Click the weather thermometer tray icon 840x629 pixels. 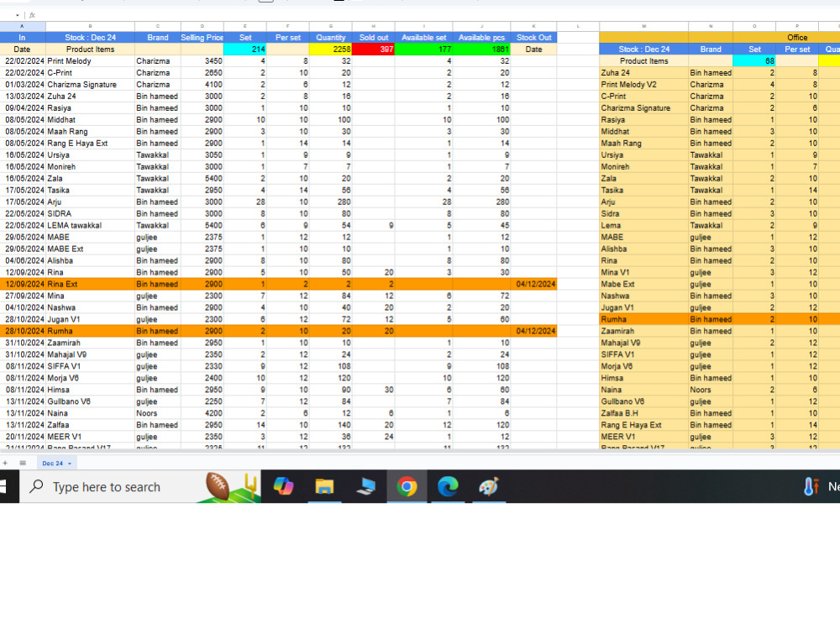click(x=811, y=486)
